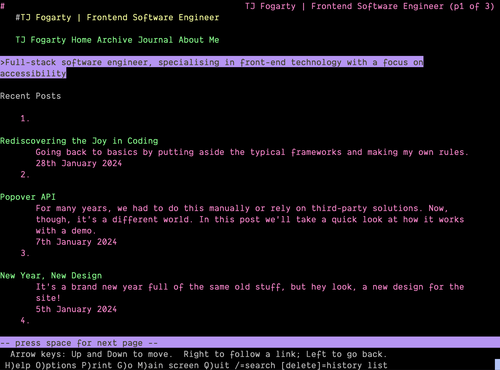500x370 pixels.
Task: Click the [delete]=history list command
Action: pyautogui.click(x=334, y=365)
